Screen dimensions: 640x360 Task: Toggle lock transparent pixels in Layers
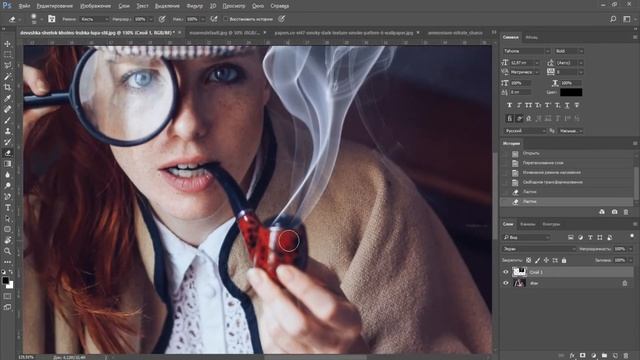tap(529, 260)
